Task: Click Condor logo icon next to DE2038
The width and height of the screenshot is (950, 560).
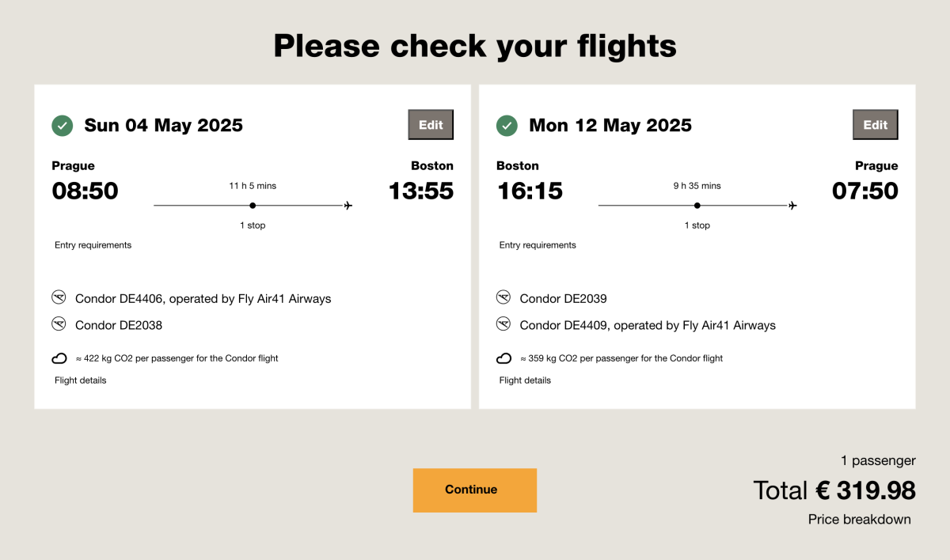Action: coord(59,324)
